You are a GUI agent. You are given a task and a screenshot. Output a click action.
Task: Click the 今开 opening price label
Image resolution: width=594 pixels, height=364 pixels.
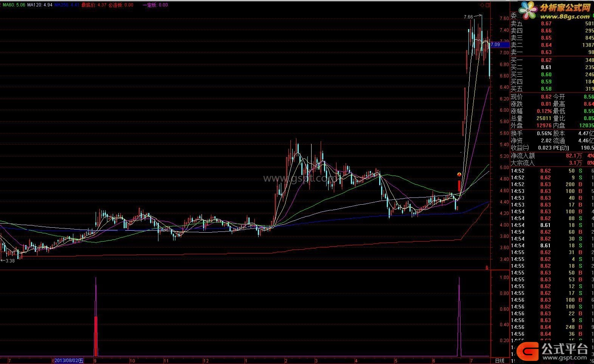tap(559, 97)
